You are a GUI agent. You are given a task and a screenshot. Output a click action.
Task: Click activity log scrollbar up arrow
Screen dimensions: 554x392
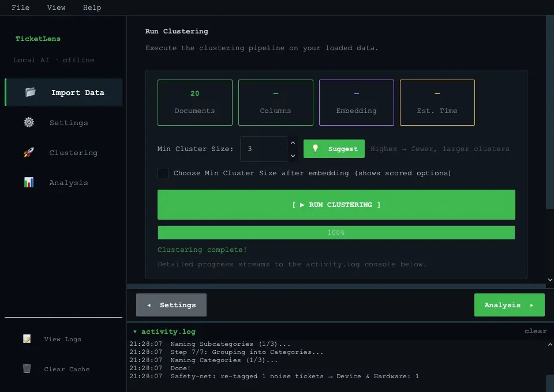tap(550, 344)
